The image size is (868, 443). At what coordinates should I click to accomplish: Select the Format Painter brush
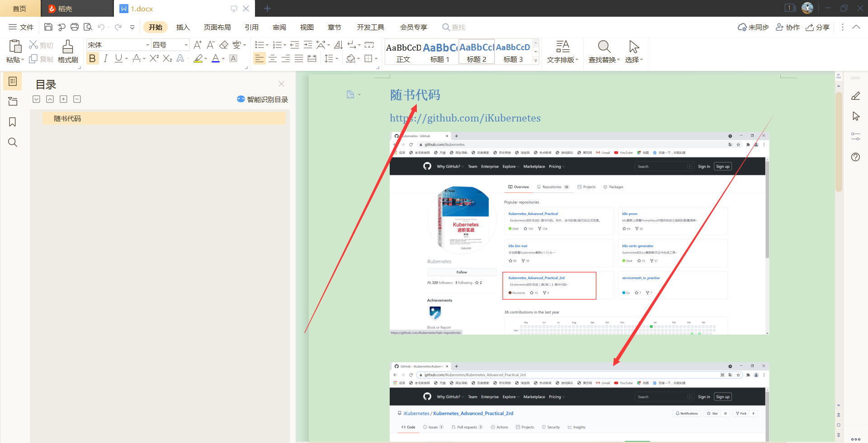68,47
